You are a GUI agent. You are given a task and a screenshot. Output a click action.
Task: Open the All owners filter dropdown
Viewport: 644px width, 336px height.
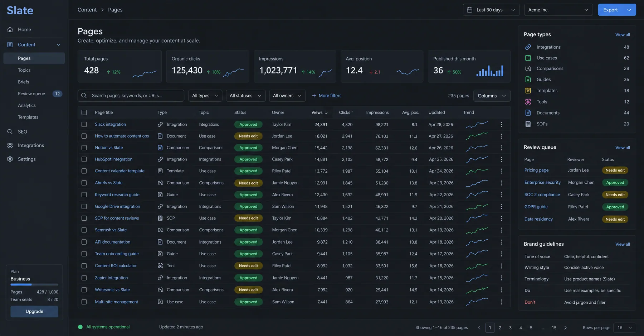click(287, 96)
